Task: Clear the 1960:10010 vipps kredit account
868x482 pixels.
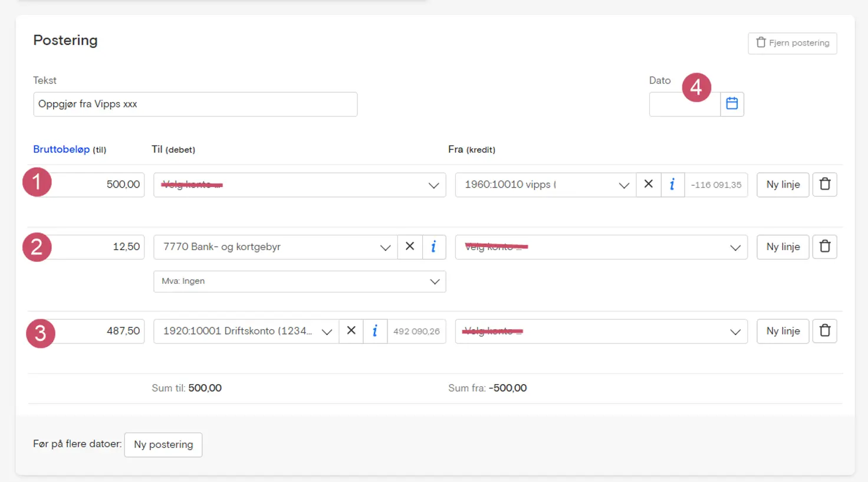Action: [648, 184]
